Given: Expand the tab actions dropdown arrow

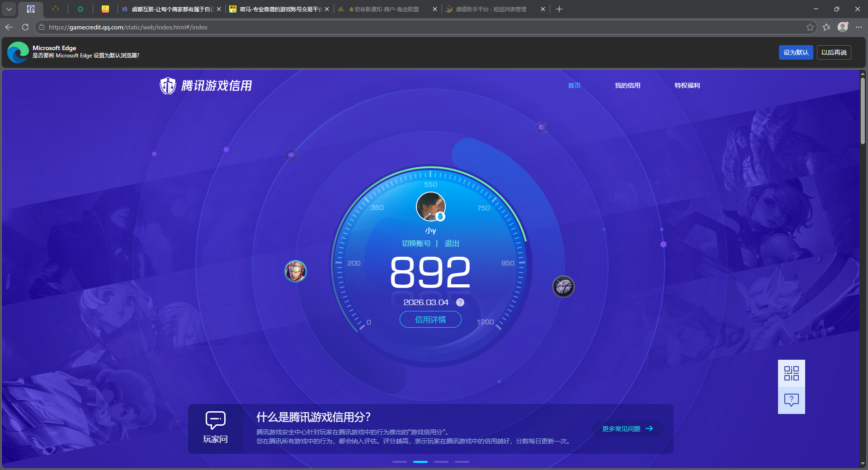Looking at the screenshot, I should click(x=9, y=9).
